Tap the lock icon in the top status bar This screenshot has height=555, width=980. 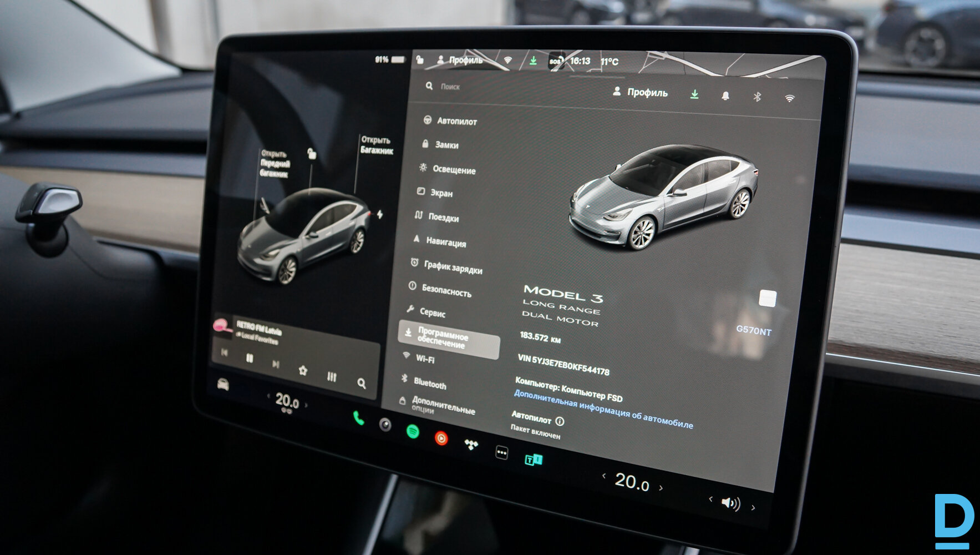[x=420, y=59]
